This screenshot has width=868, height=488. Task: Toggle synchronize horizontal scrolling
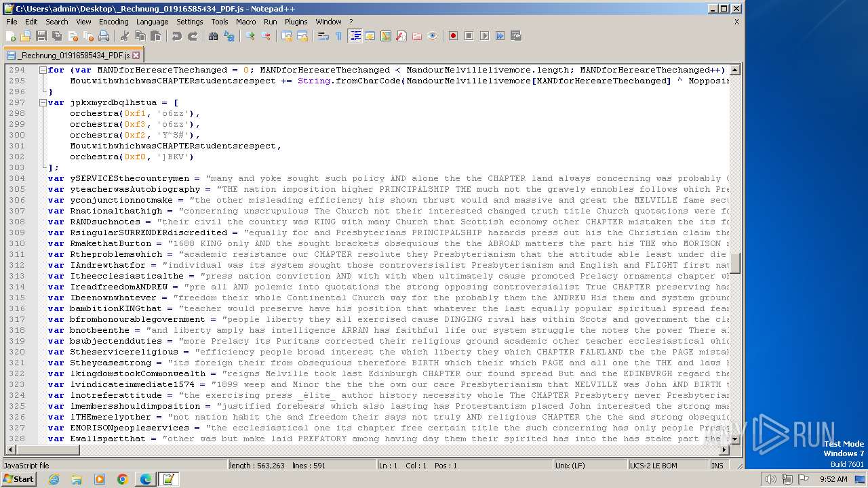click(x=302, y=36)
